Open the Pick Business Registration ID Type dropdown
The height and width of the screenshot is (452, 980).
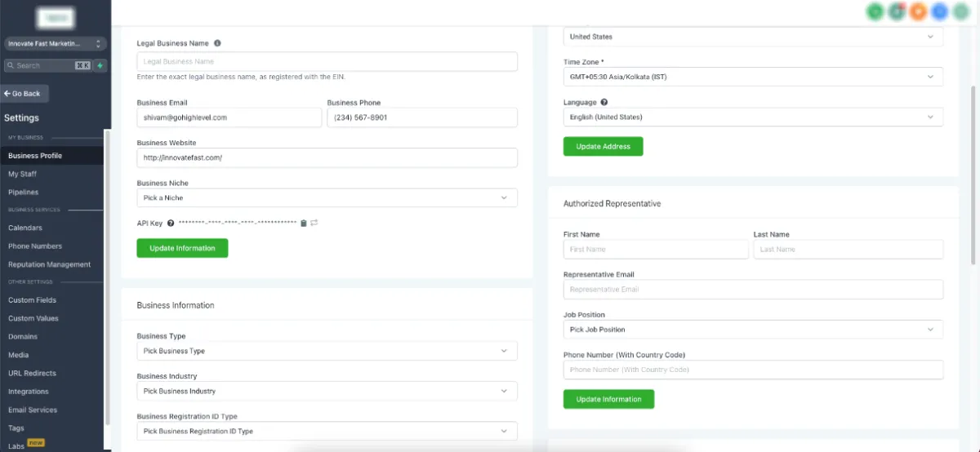(x=327, y=431)
